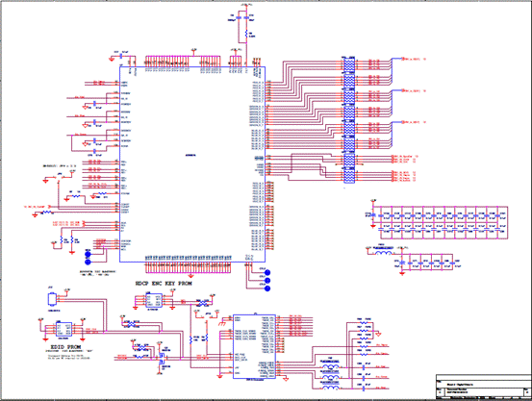This screenshot has width=532, height=401.
Task: Click the "HDCP ENC KEY PROM" heading text
Action: click(x=164, y=284)
